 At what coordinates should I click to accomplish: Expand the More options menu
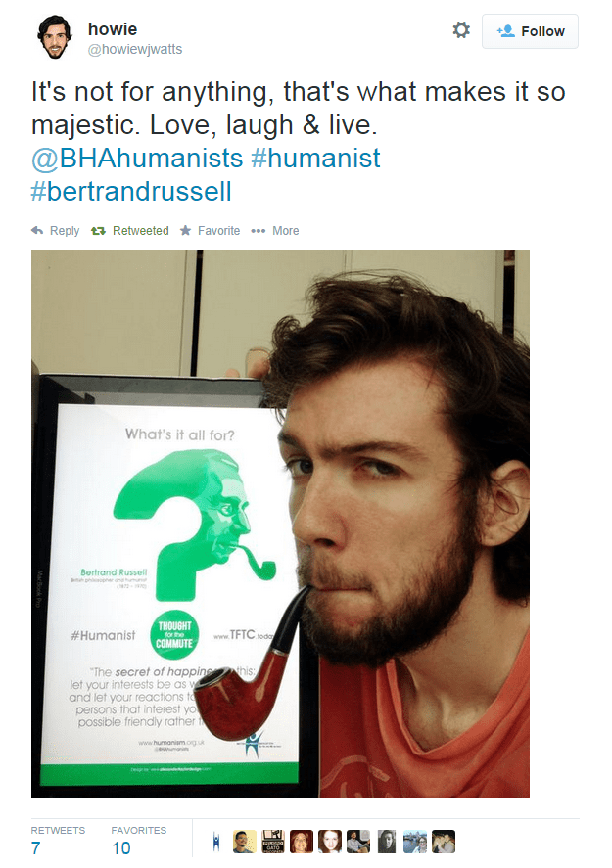(x=275, y=231)
